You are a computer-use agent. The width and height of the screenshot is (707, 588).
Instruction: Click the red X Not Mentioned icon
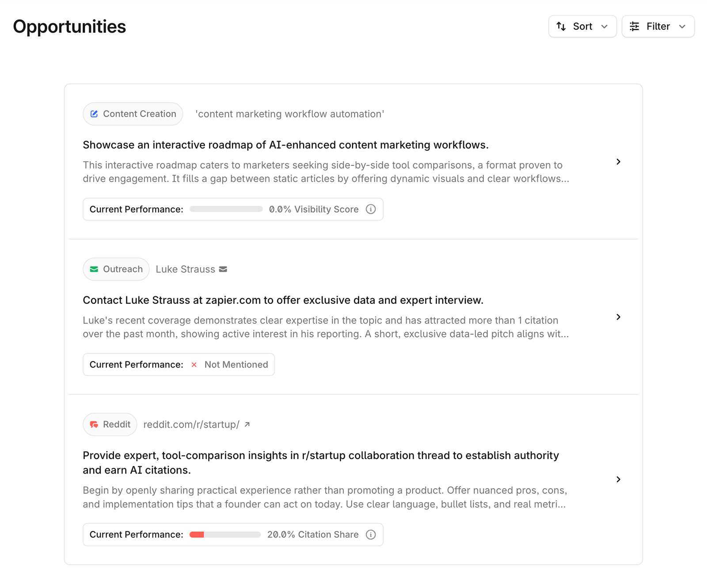click(x=194, y=364)
